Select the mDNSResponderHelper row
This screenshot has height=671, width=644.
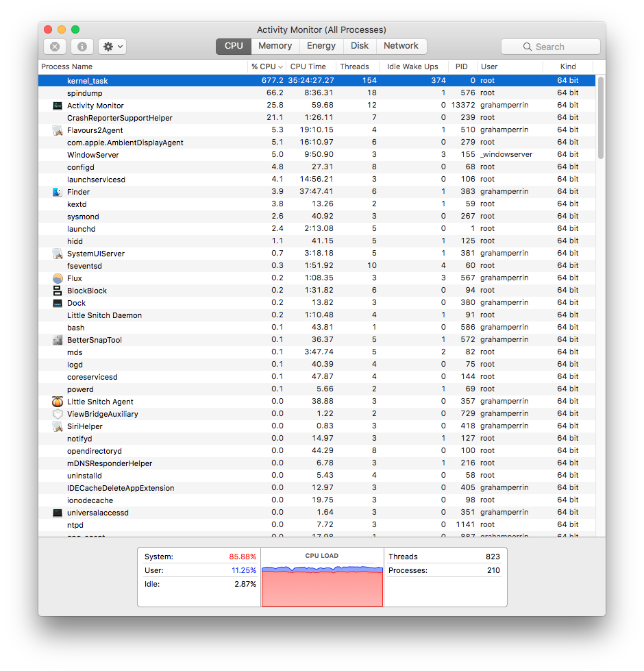click(x=317, y=463)
